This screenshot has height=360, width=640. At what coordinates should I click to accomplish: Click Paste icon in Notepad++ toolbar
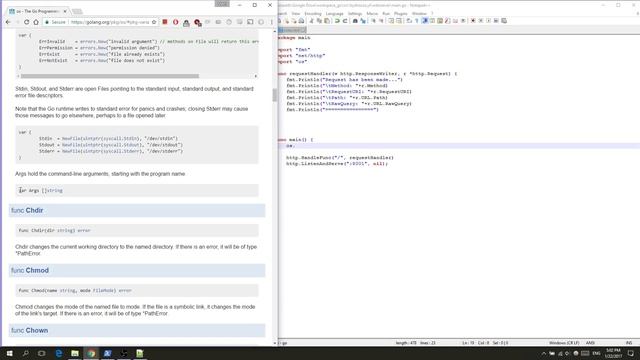click(327, 21)
